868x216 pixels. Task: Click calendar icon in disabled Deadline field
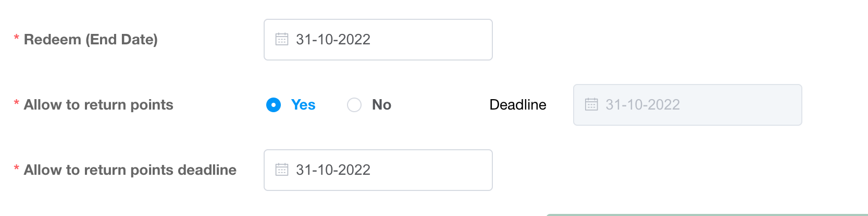[591, 105]
